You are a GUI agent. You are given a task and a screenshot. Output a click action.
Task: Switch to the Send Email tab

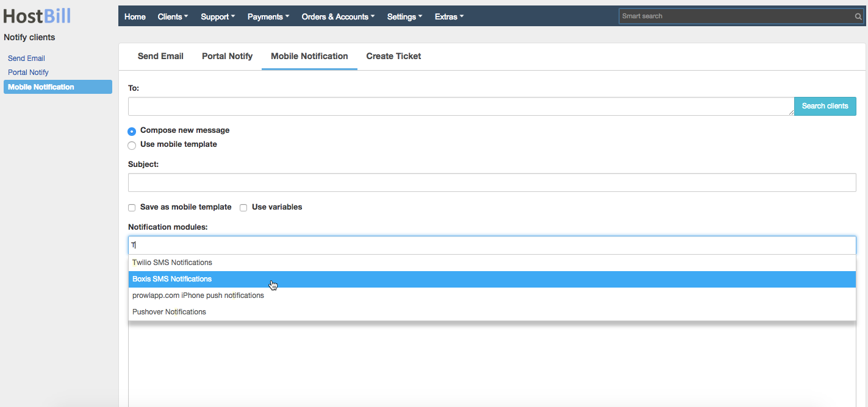160,56
